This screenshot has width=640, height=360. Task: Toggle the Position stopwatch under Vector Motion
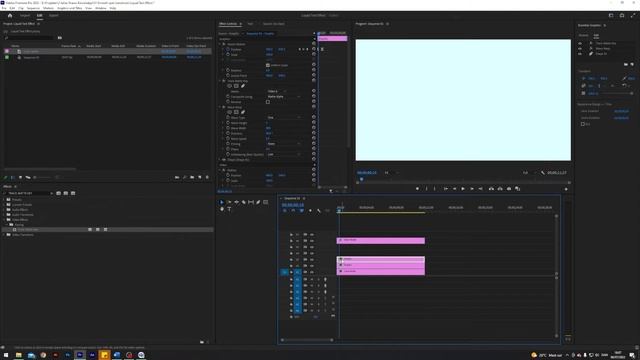point(228,49)
